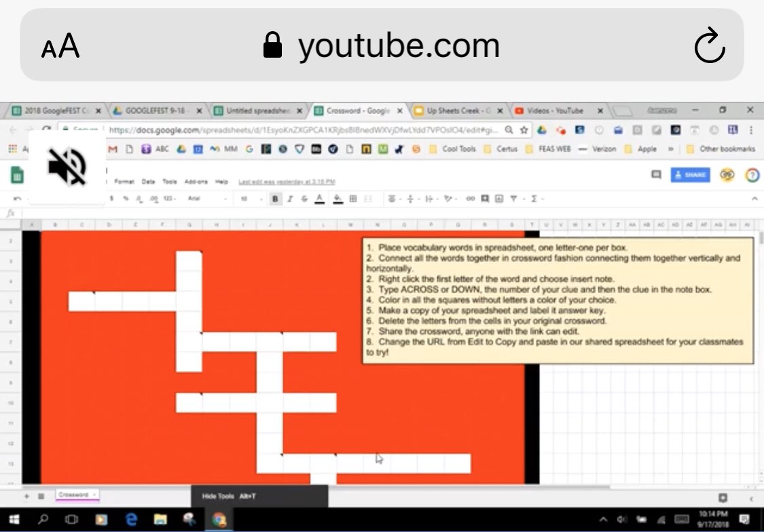Screen dimensions: 764x532
Task: Click the insert comment icon
Action: pos(485,199)
